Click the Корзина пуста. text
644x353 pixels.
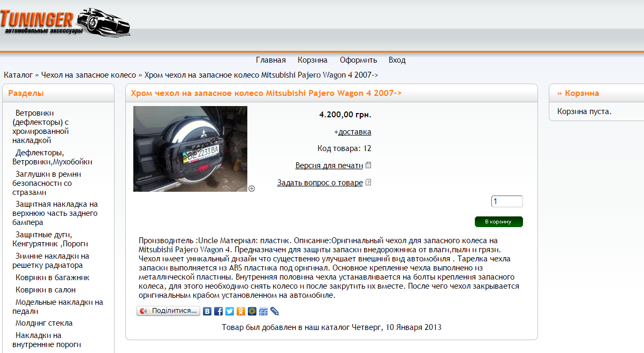[x=585, y=111]
